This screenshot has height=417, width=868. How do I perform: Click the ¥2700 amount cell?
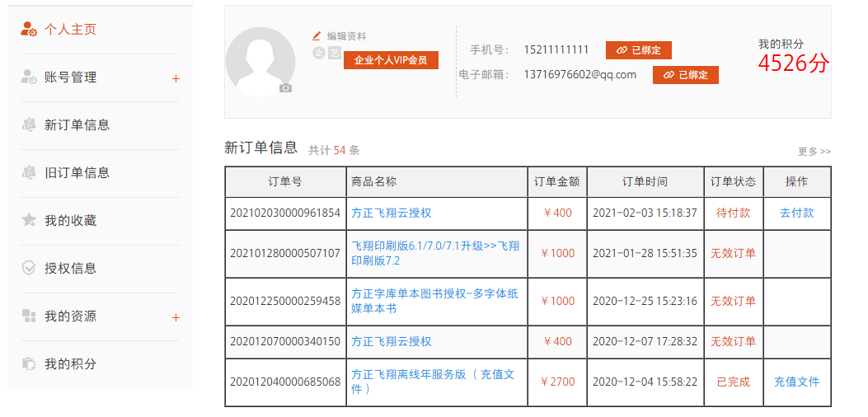(557, 382)
